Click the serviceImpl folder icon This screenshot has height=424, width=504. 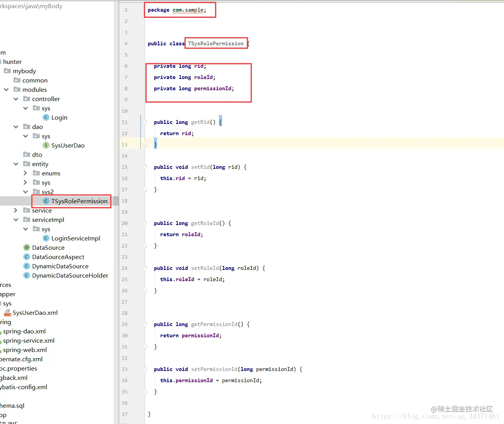pos(27,220)
